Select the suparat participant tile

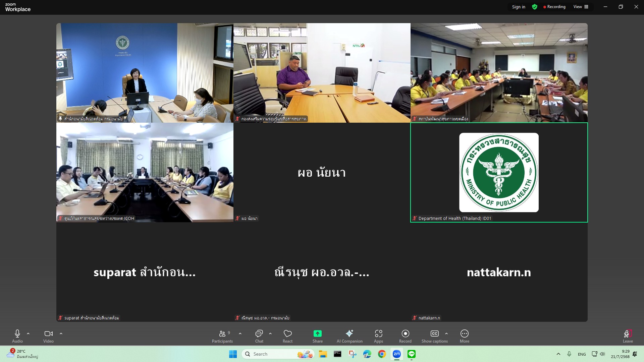click(145, 272)
